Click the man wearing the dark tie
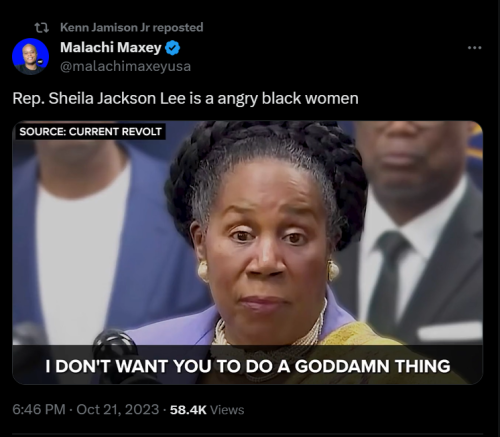Viewport: 500px width, 437px height. click(417, 233)
